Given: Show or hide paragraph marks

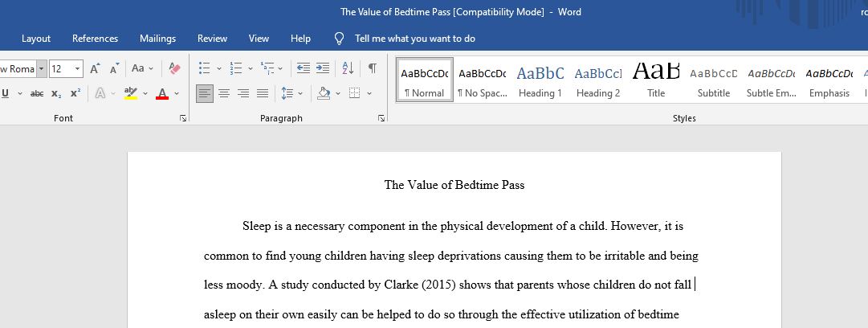Looking at the screenshot, I should (x=373, y=68).
